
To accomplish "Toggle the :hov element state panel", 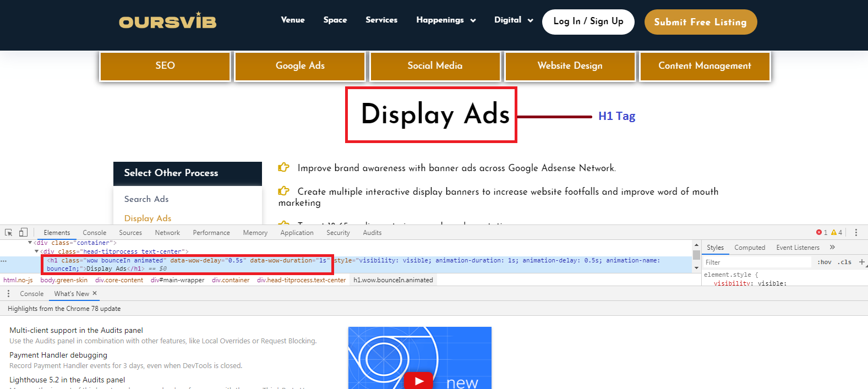I will tap(824, 262).
